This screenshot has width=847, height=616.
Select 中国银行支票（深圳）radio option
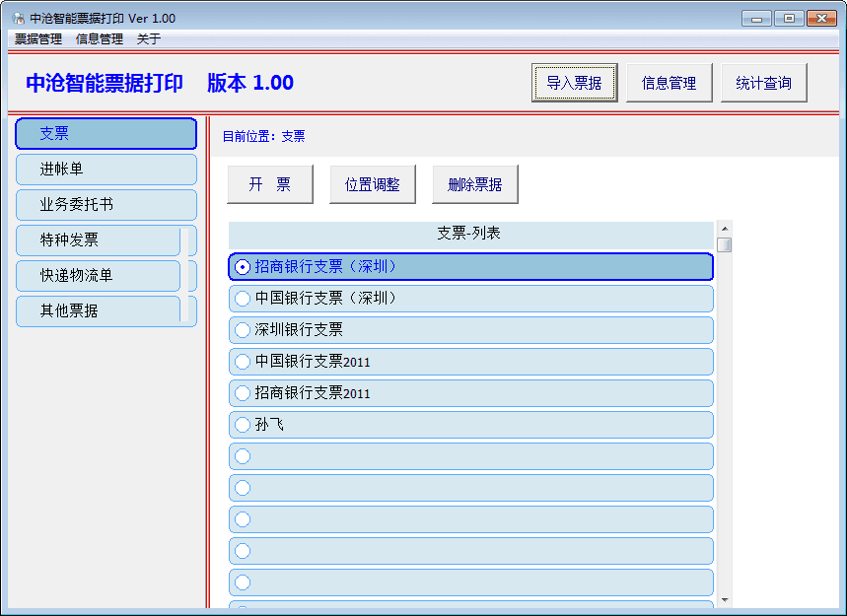(x=243, y=299)
